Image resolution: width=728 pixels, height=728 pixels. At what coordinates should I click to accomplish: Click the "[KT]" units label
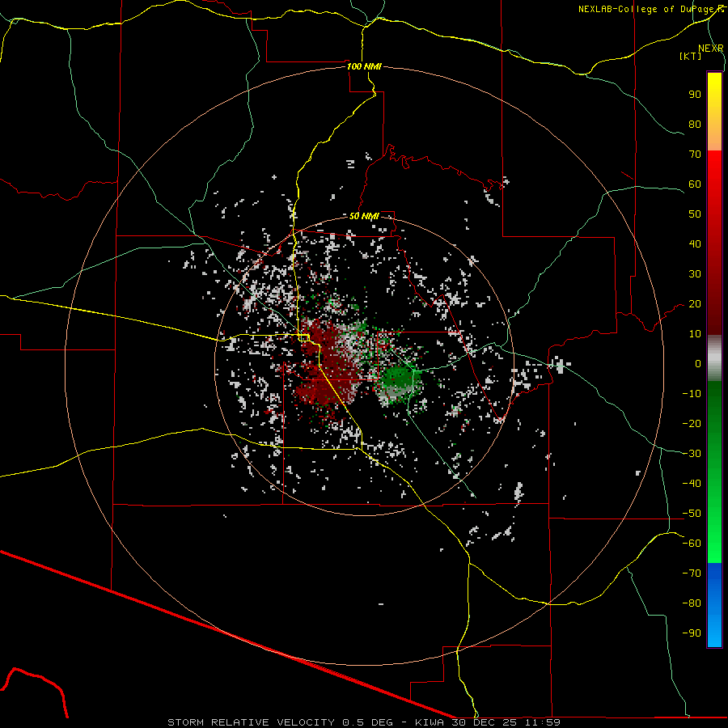[x=691, y=56]
